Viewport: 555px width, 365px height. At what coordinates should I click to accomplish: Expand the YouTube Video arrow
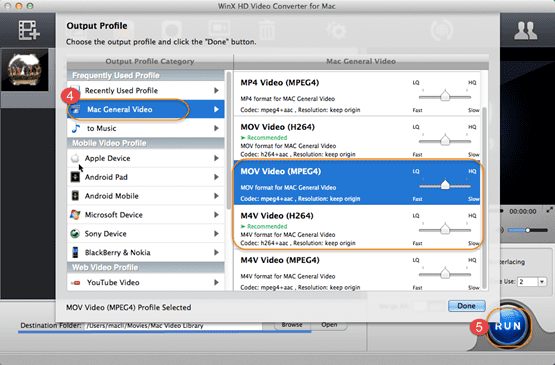(x=216, y=283)
